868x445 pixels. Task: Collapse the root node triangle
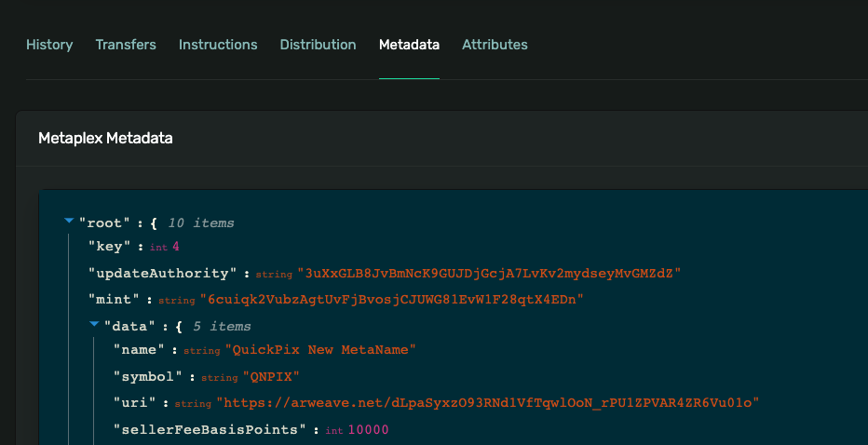pos(69,222)
